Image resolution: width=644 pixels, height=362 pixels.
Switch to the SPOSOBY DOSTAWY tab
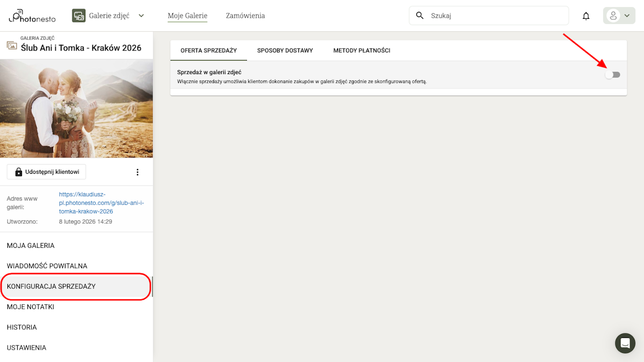tap(284, 50)
